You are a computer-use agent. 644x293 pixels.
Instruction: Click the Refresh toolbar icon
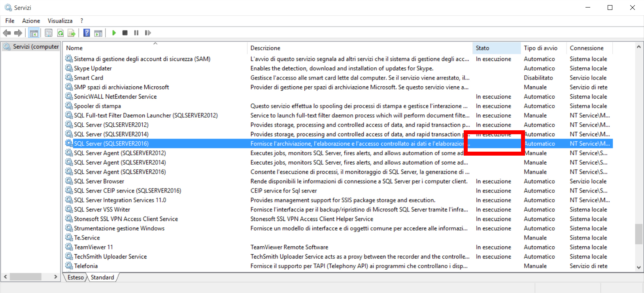(x=60, y=33)
